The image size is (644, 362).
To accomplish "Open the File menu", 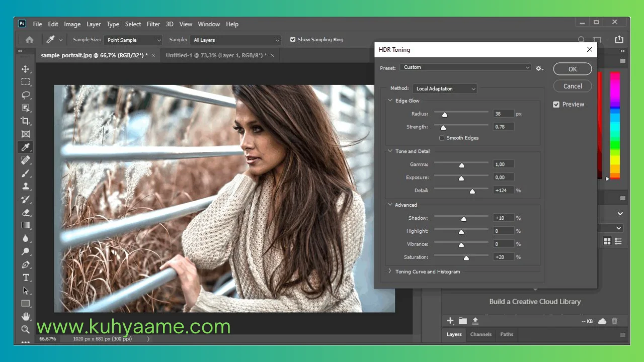I will [37, 24].
